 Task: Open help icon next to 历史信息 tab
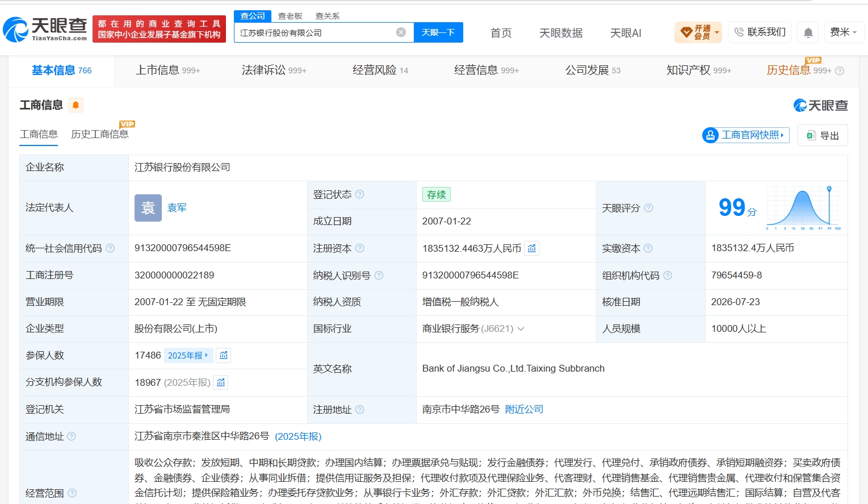[x=840, y=70]
